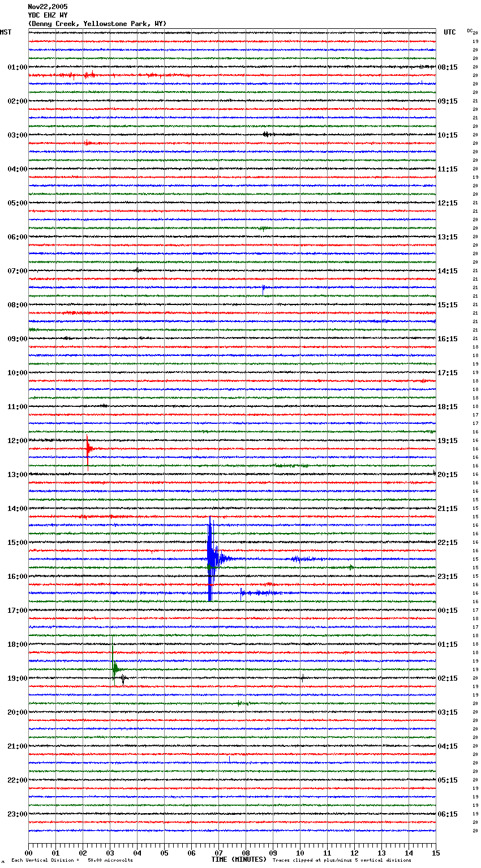Click the 13 minute axis tick label
Image resolution: width=481 pixels, height=868 pixels.
[x=381, y=853]
